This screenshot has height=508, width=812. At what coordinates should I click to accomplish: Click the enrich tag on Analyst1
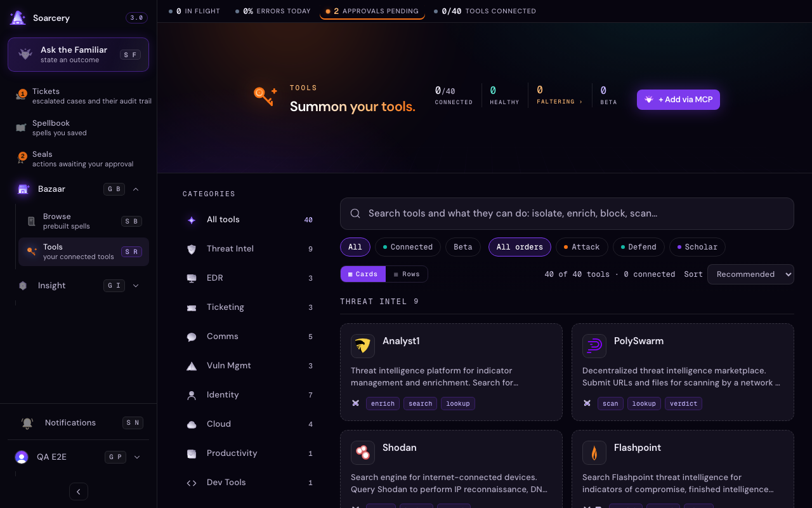(x=383, y=403)
